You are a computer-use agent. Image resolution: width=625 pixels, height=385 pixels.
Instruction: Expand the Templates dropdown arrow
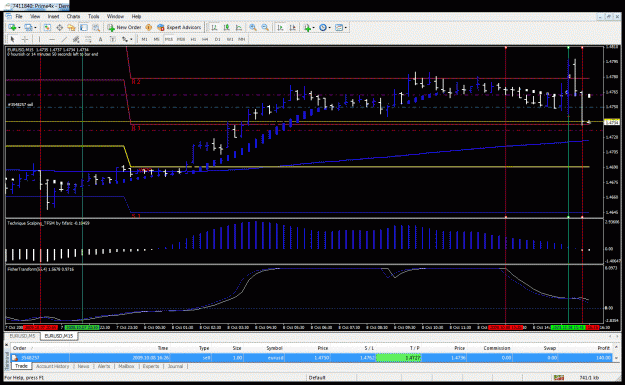click(x=346, y=28)
